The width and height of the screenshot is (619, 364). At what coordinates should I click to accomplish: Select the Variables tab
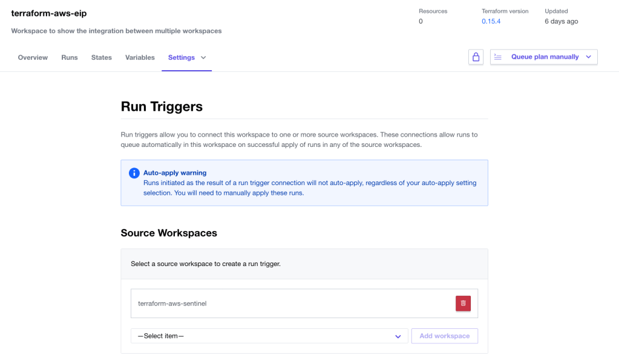pos(140,57)
